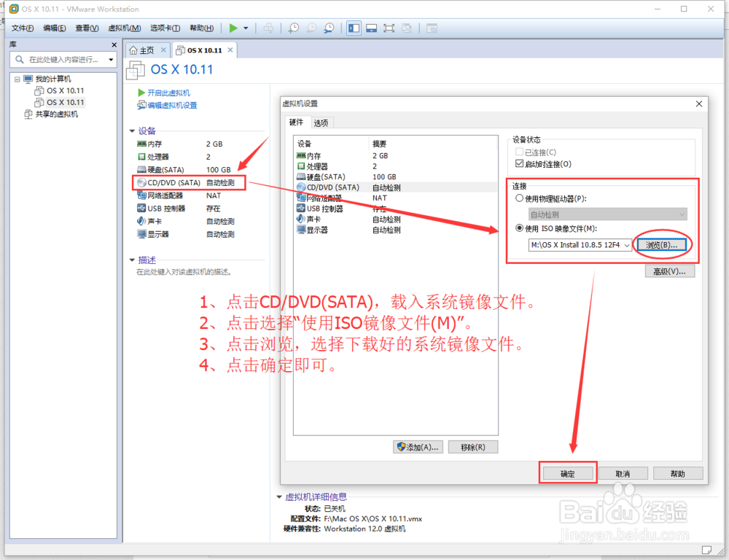
Task: Open the 文件(F) menu
Action: (x=23, y=28)
